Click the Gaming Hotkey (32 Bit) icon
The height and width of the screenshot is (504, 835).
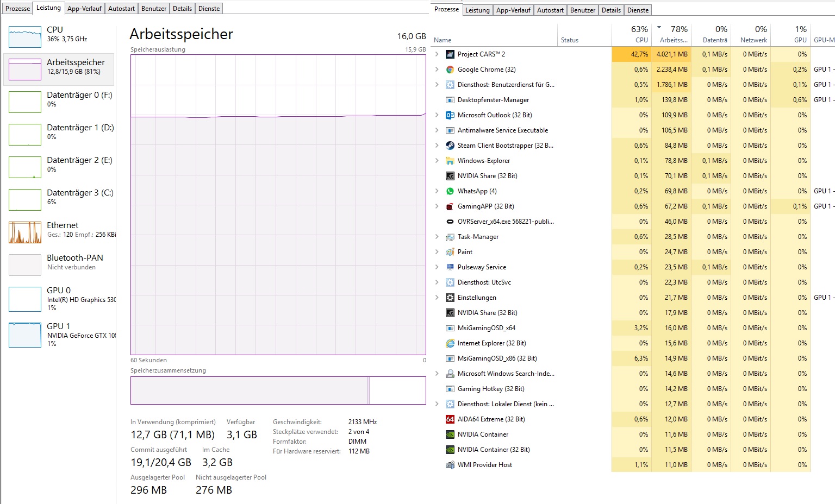pos(450,389)
